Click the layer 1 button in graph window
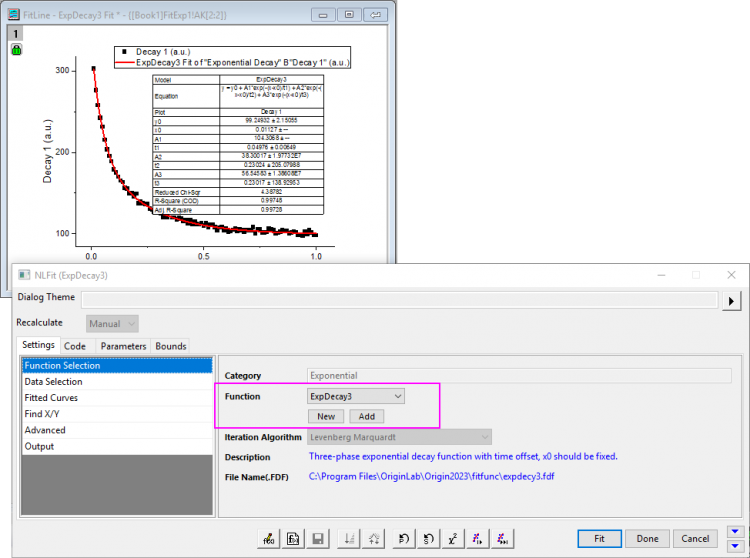This screenshot has width=750, height=558. [16, 33]
